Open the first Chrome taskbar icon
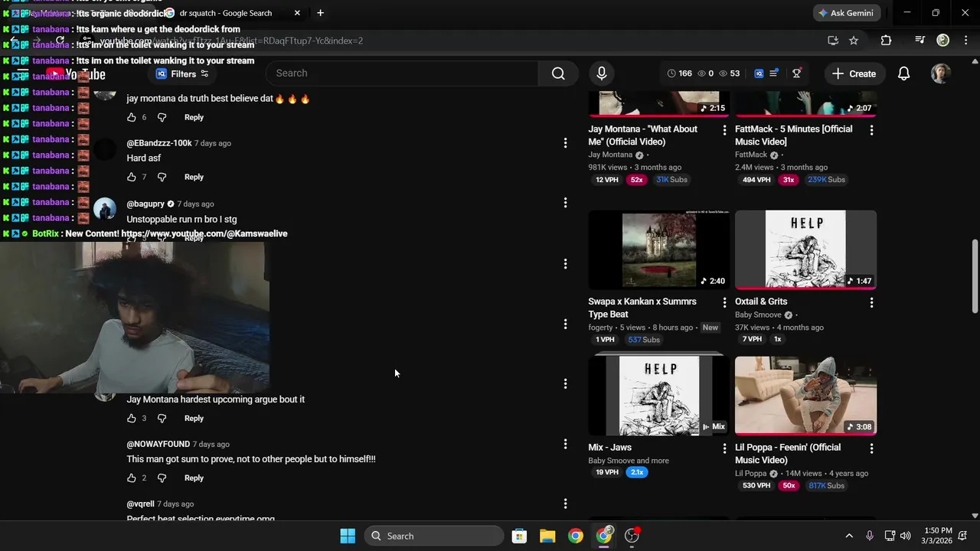This screenshot has height=551, width=980. click(x=576, y=536)
